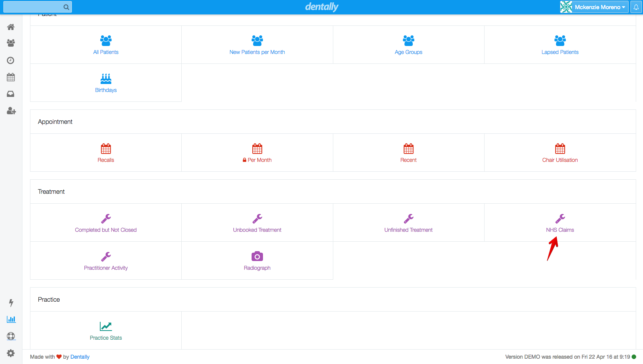Click the Dentally footer link

80,357
